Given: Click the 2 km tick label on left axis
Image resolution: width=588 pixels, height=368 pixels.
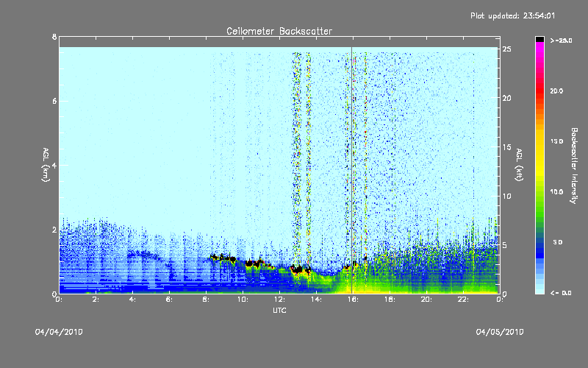Looking at the screenshot, I should [x=54, y=230].
